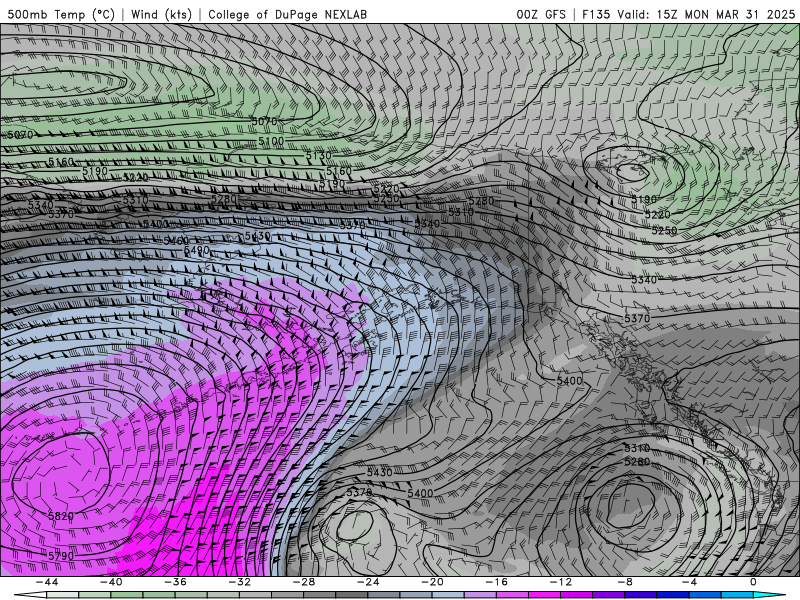Screen dimensions: 800x600
Task: Click the -32 colorbar temperature label
Action: coord(239,582)
